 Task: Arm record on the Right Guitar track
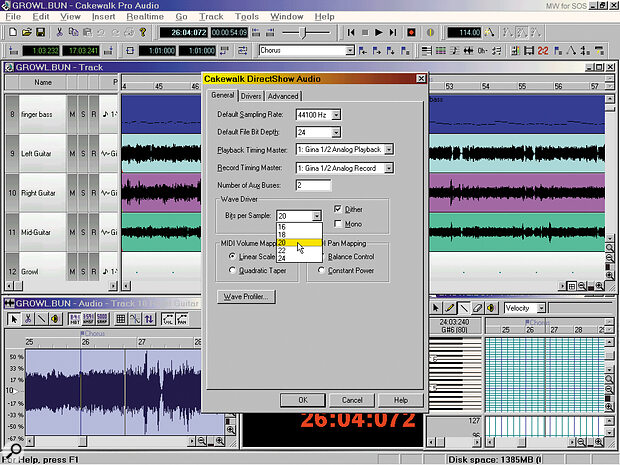pos(94,193)
